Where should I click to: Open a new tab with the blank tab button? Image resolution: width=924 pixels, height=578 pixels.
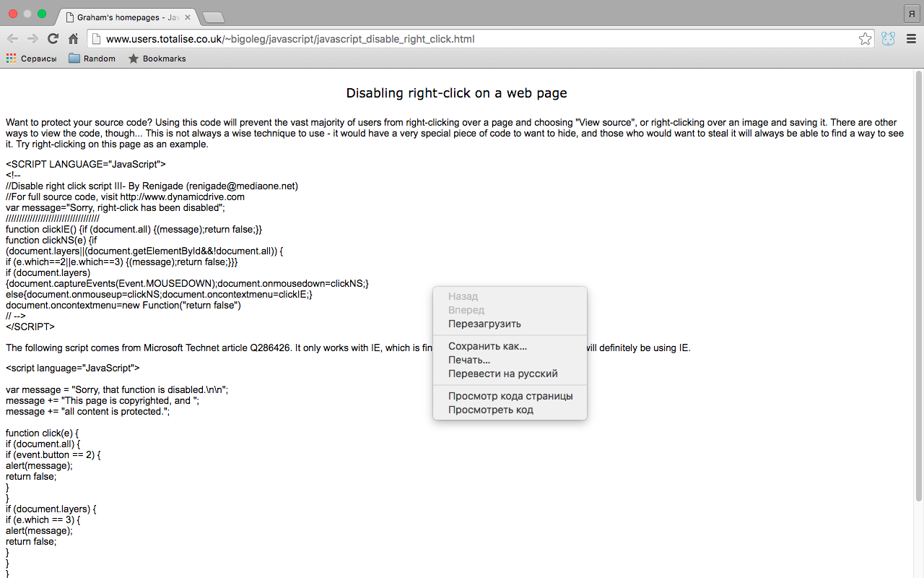click(214, 17)
